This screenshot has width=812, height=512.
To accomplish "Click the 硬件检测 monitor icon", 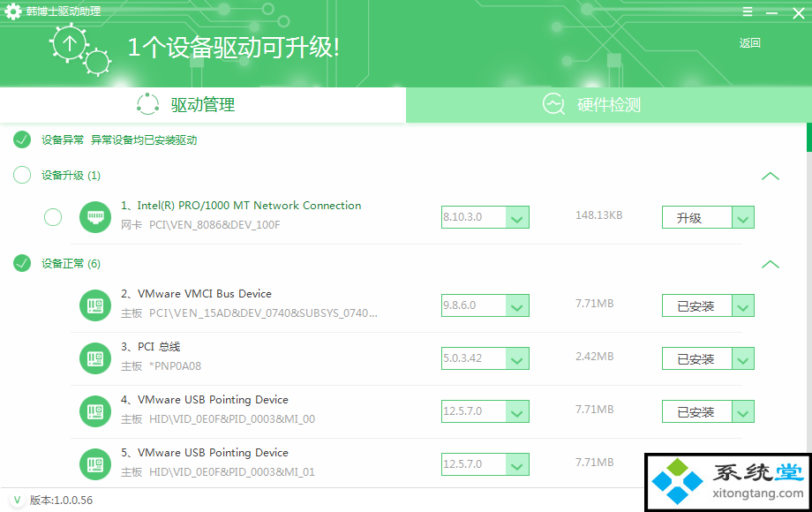I will [553, 104].
